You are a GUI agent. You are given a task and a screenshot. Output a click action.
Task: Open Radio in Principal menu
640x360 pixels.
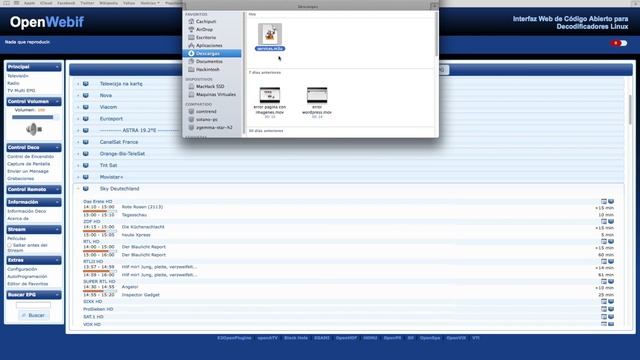(13, 83)
